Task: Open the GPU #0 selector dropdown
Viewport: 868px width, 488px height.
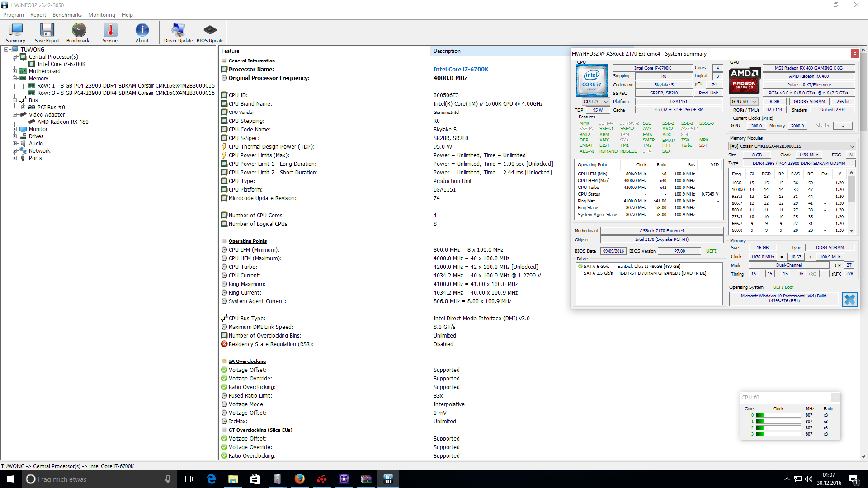Action: (744, 102)
